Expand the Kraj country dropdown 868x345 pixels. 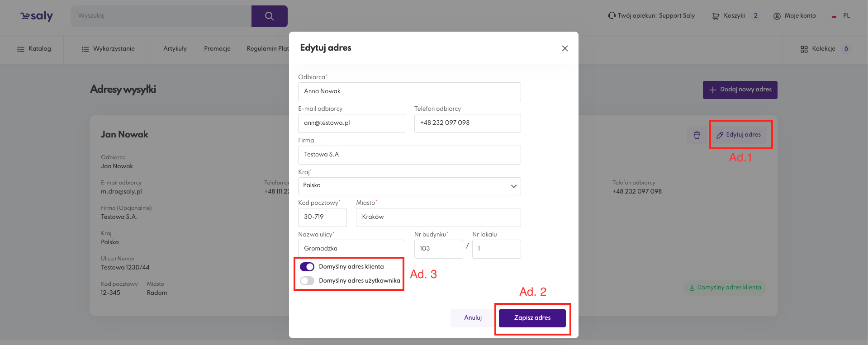(x=513, y=186)
